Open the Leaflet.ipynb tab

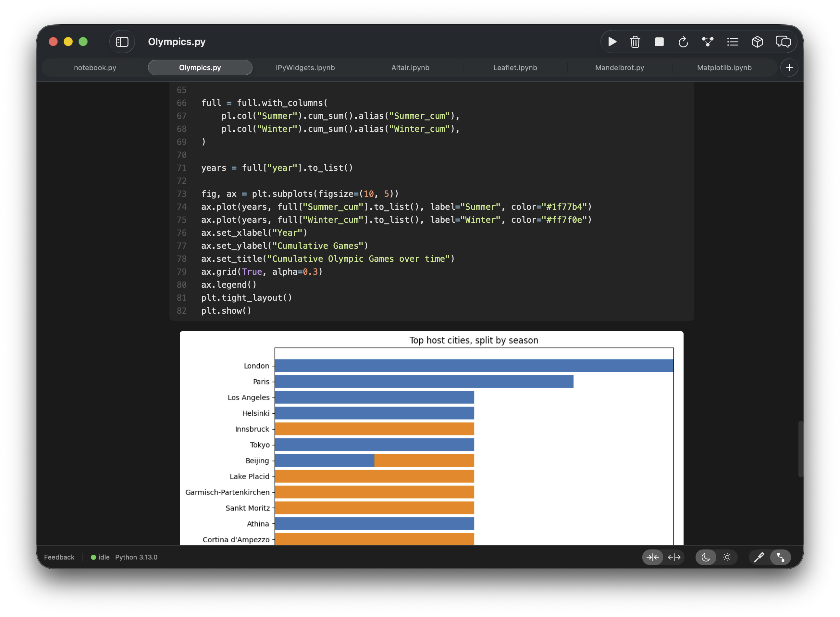[x=515, y=68]
